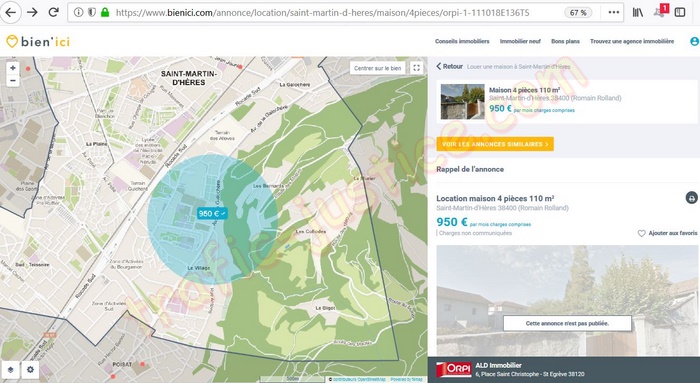Add listing to favoris heart
This screenshot has height=383, width=700.
click(x=667, y=233)
